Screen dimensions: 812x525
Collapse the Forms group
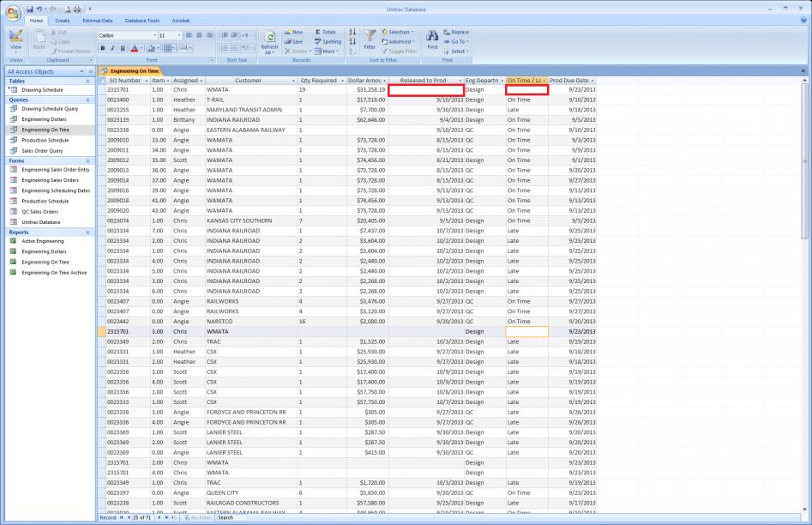click(87, 161)
